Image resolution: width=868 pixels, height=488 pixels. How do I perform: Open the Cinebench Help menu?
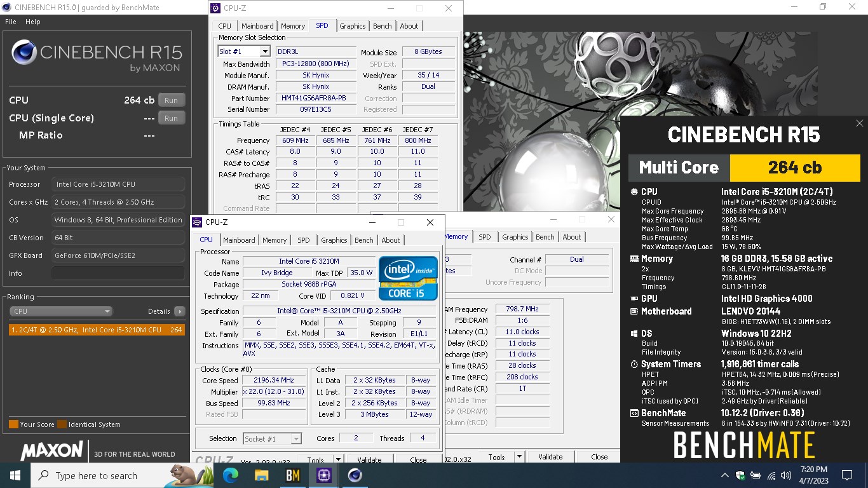pyautogui.click(x=33, y=22)
